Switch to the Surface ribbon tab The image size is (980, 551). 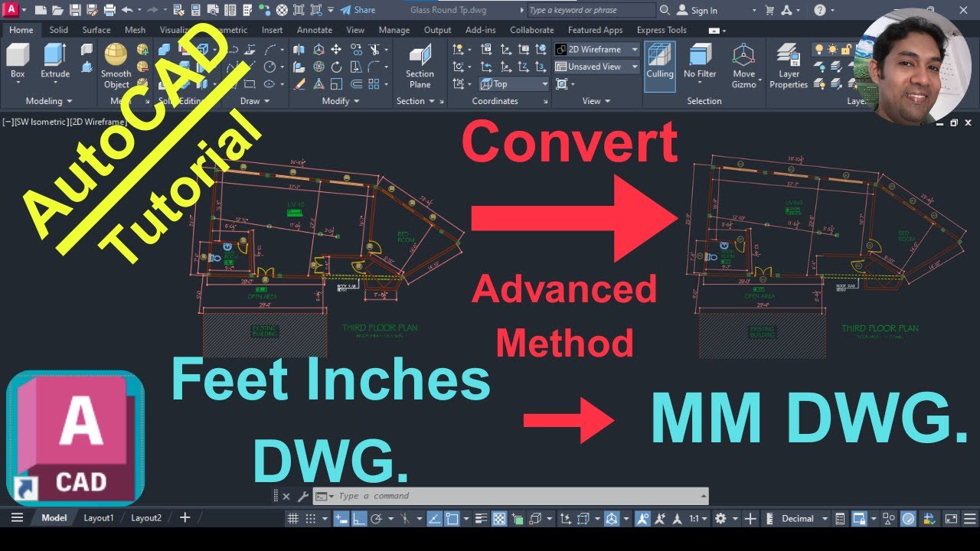96,30
